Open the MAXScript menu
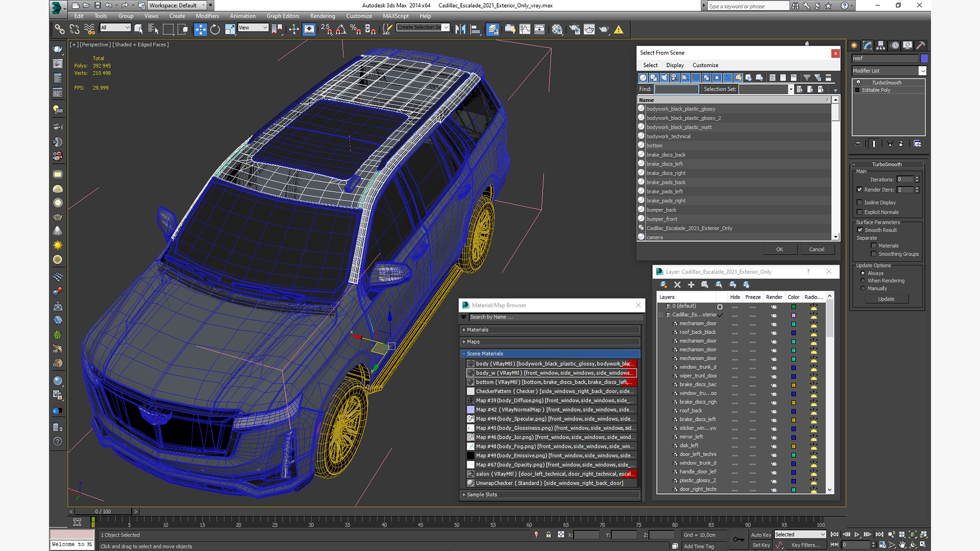The image size is (980, 551). pos(396,16)
